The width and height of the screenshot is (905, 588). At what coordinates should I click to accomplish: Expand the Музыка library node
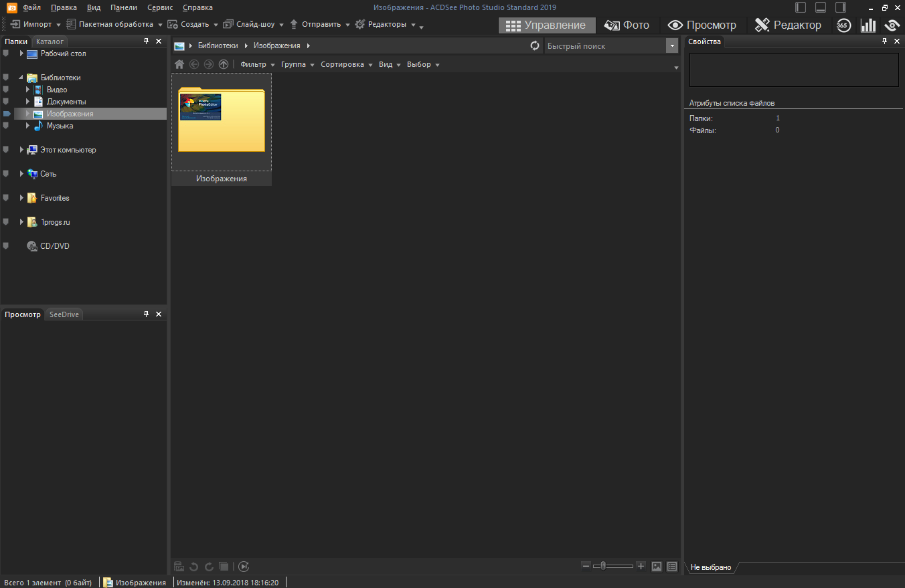point(28,126)
